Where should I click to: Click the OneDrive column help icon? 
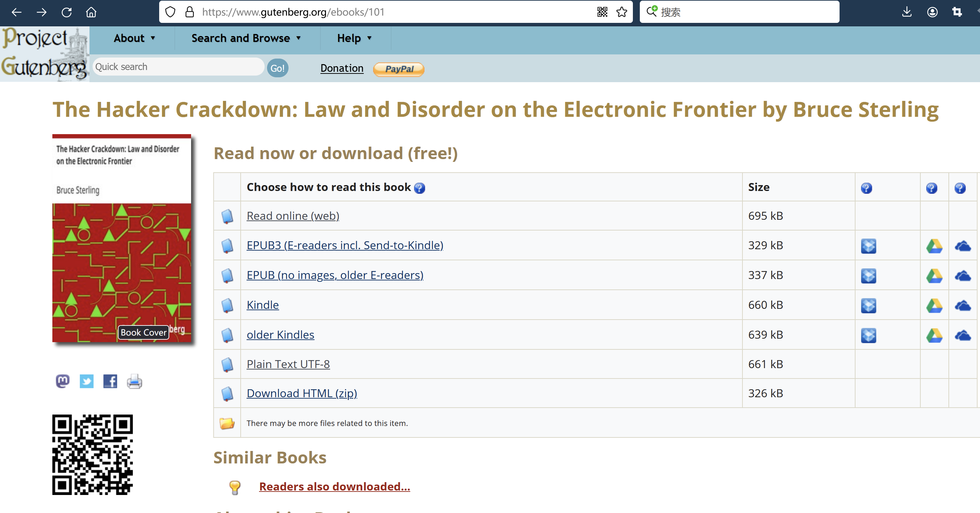[x=960, y=188]
